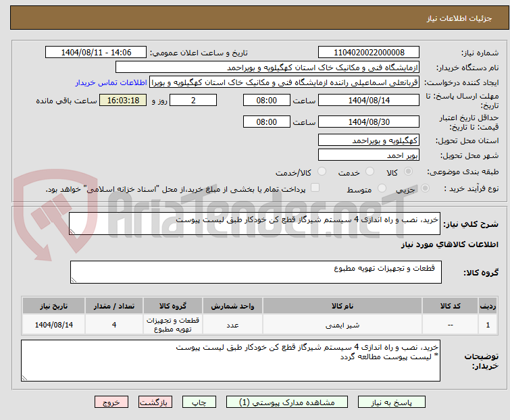
Task: Select the متوسط purchase type radio
Action: pos(382,188)
